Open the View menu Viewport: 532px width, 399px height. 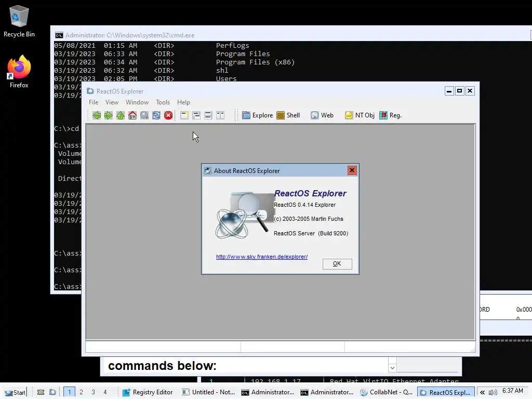point(112,102)
